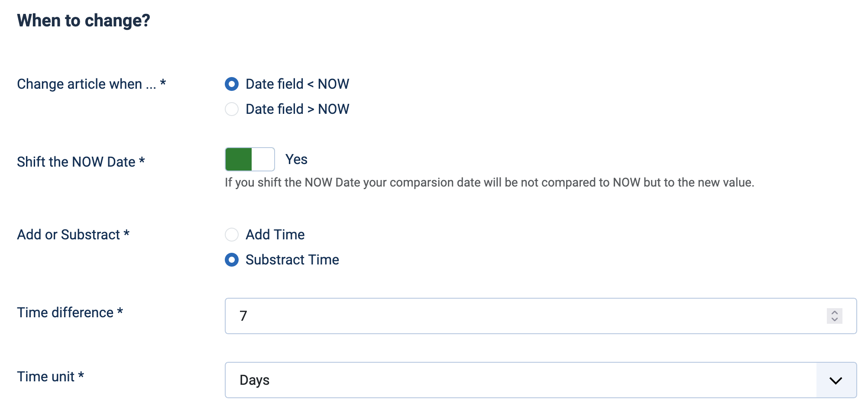The image size is (868, 406).
Task: Click the "Add or Substract" field label
Action: (68, 235)
